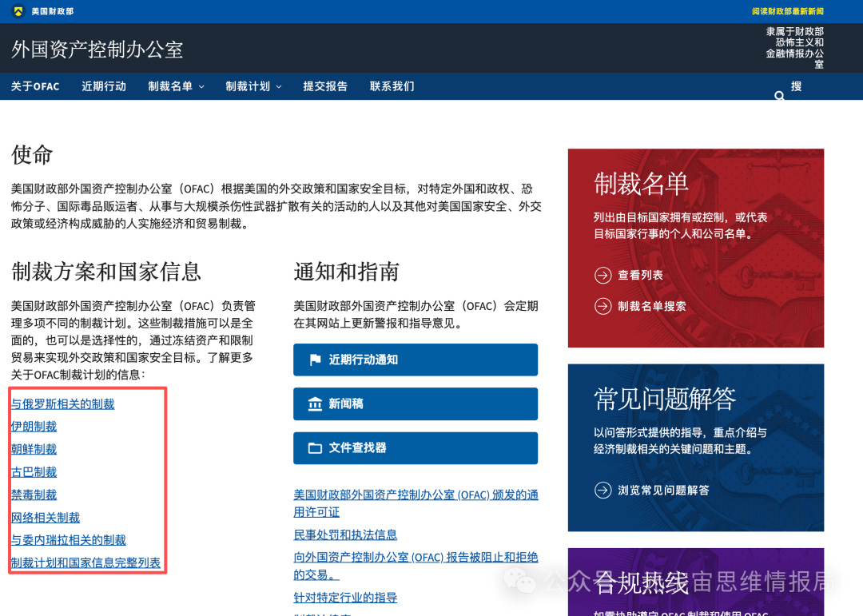
Task: Open the OFAC 颁发的通用许可证 link
Action: tap(416, 503)
